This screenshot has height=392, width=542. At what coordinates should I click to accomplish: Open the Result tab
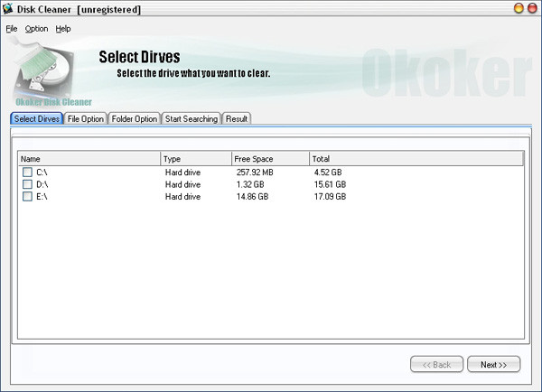tap(237, 118)
